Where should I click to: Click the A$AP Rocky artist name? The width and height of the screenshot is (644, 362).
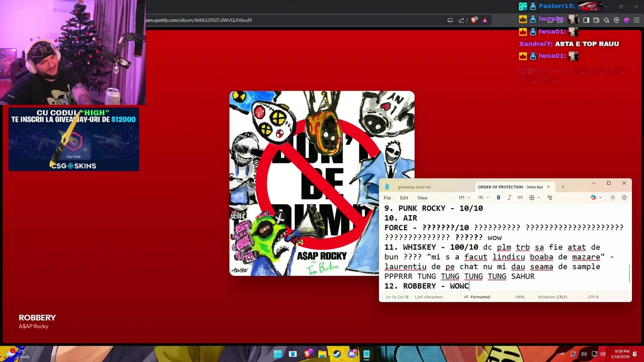pyautogui.click(x=33, y=326)
